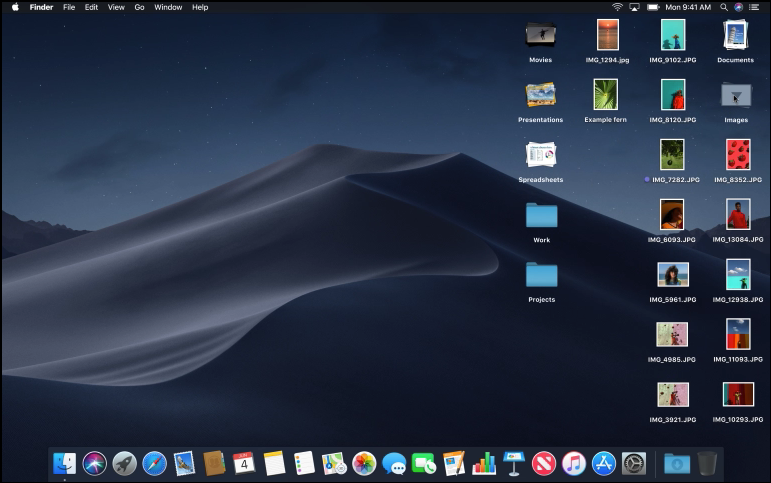Select IMG_8352.JPG strawberry thumbnail

click(x=738, y=154)
